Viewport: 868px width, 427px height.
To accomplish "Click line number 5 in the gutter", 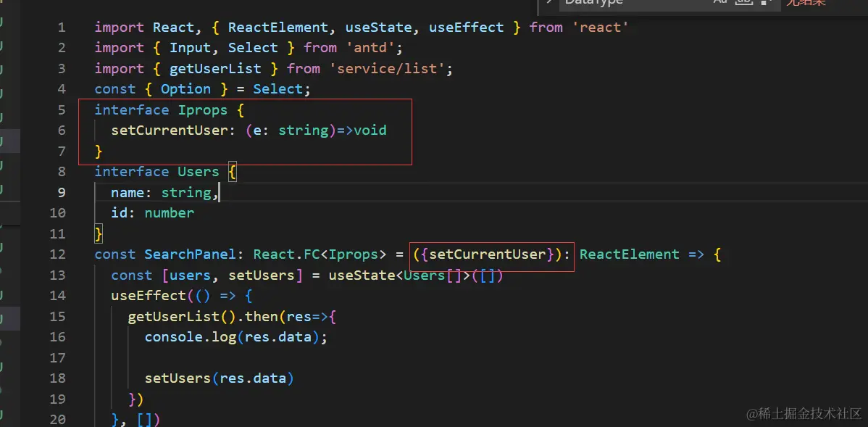I will point(61,109).
